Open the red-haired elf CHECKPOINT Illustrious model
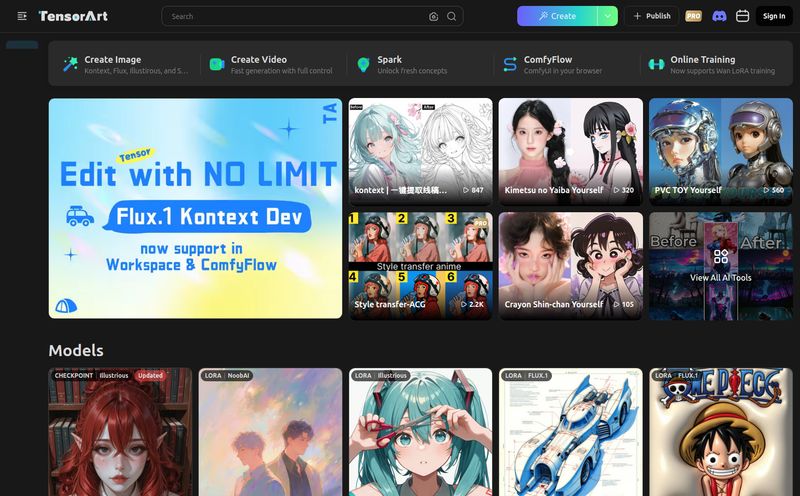The height and width of the screenshot is (496, 800). pos(120,432)
